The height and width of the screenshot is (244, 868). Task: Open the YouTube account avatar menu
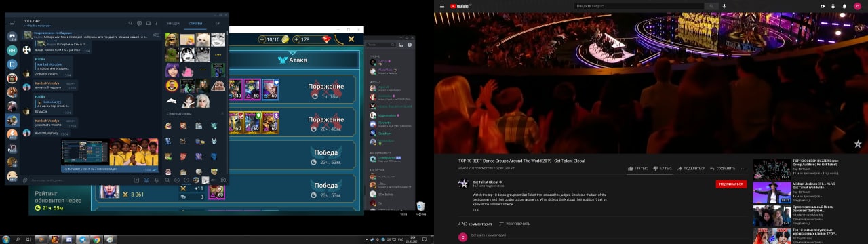pos(857,6)
